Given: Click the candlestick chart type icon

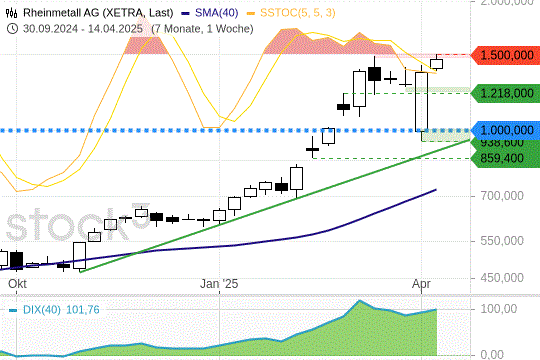Looking at the screenshot, I should (x=11, y=13).
